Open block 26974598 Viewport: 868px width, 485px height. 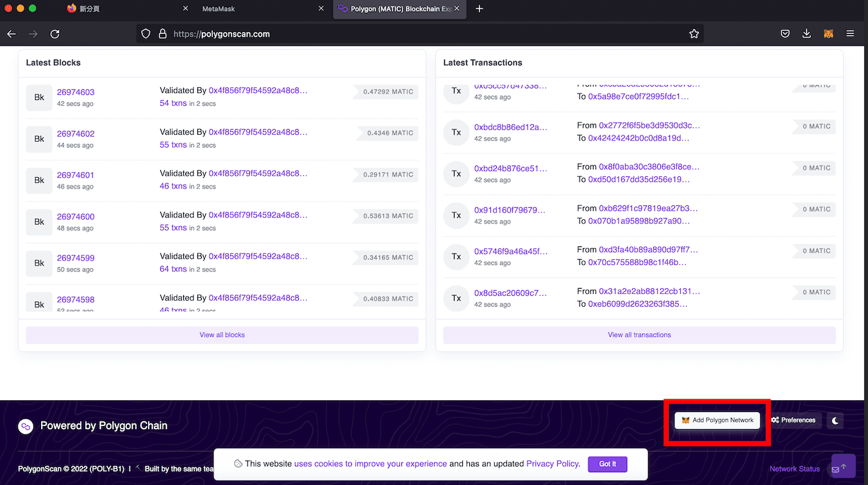[x=76, y=300]
